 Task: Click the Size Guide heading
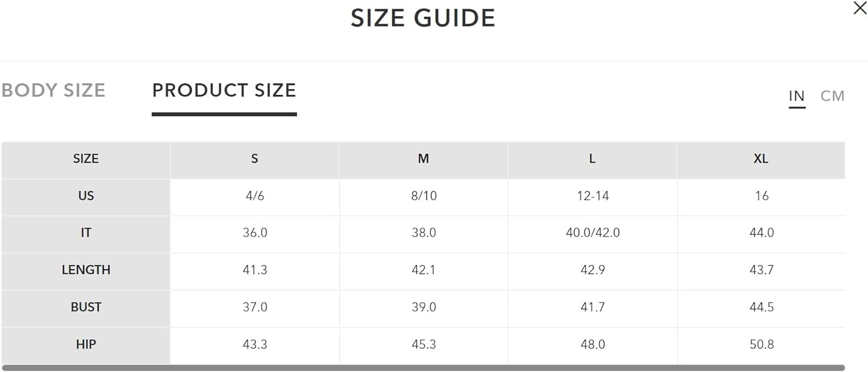click(x=423, y=19)
